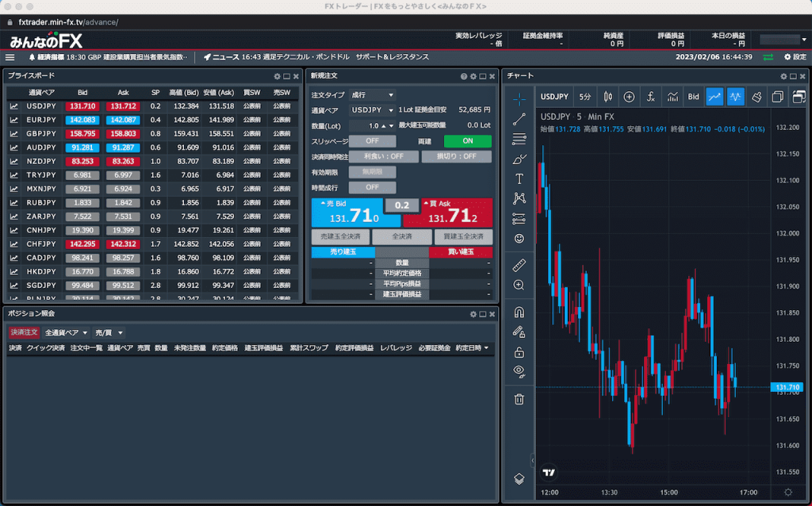
Task: Open the indicator templates chart icon
Action: [672, 97]
